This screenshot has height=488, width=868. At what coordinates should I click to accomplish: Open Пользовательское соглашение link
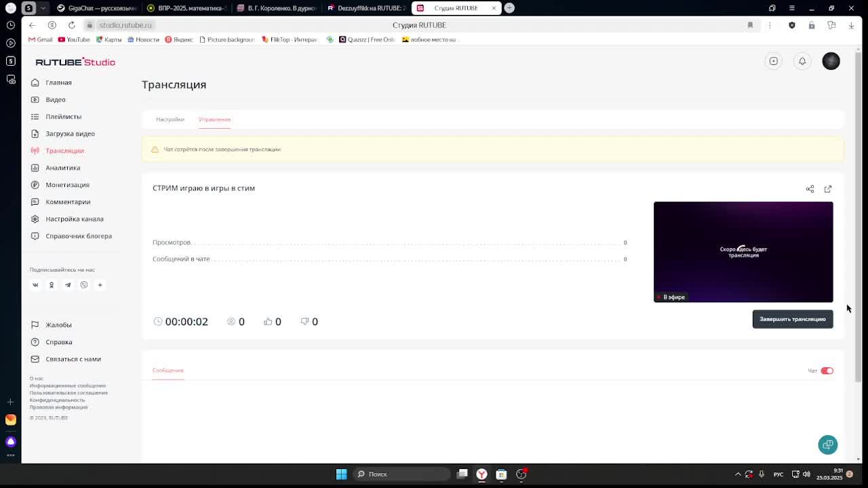point(68,392)
